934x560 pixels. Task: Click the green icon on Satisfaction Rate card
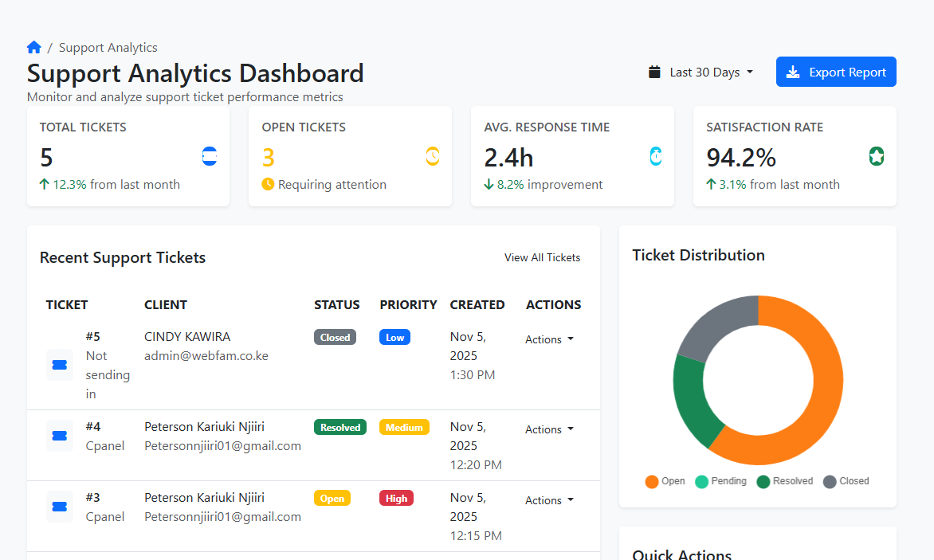[877, 156]
